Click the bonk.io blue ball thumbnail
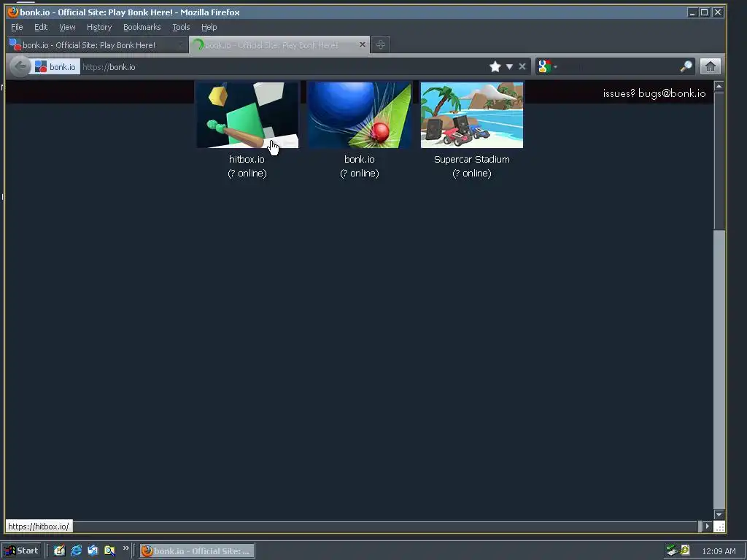The image size is (747, 560). pos(360,114)
